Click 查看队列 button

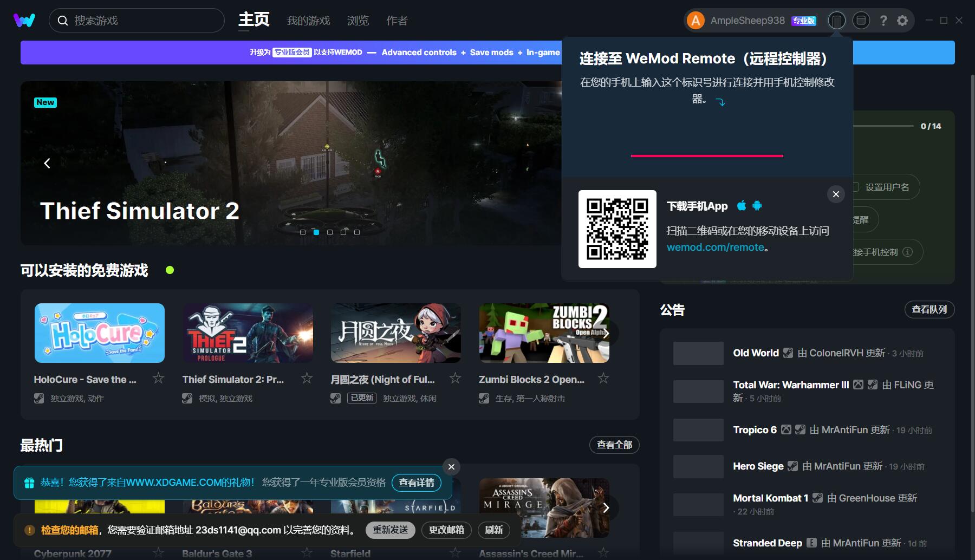(929, 309)
